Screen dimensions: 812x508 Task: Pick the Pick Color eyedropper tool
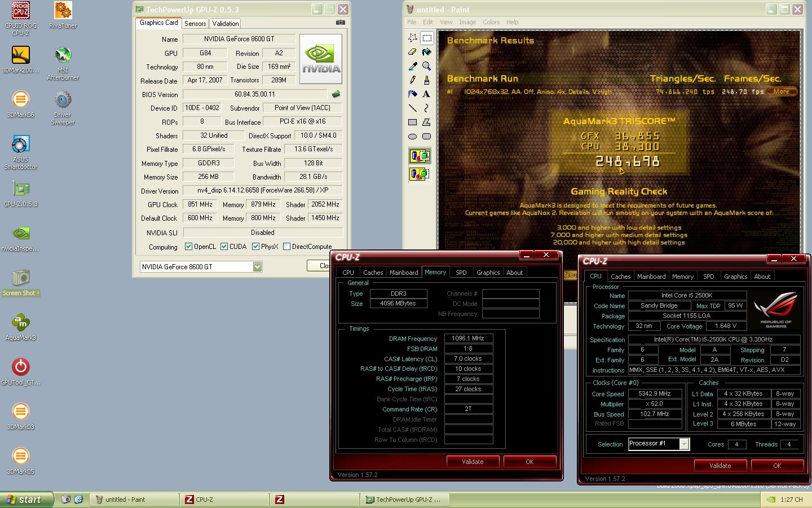click(x=413, y=66)
